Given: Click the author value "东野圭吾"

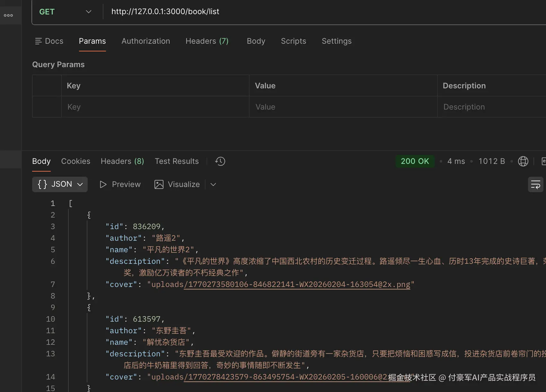Looking at the screenshot, I should click(x=172, y=331).
